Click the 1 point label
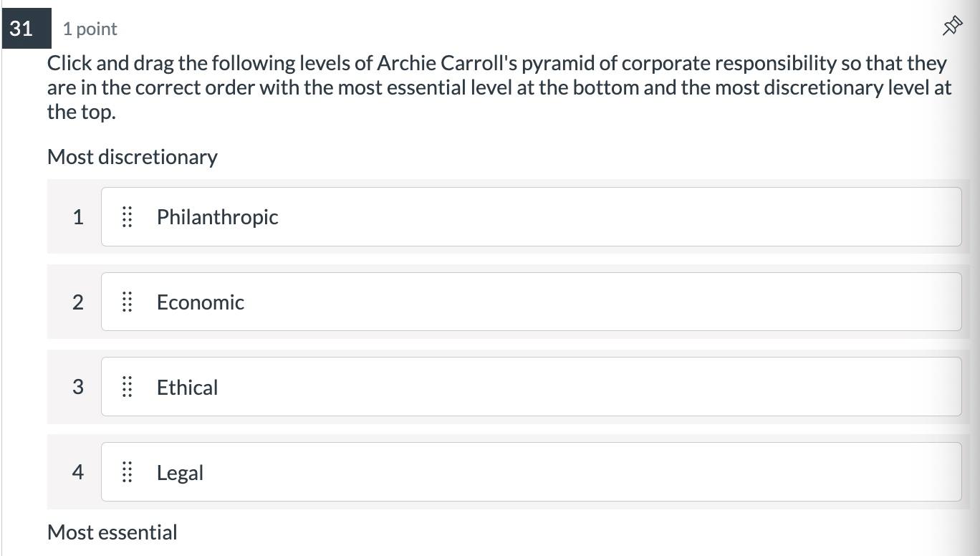This screenshot has height=556, width=980. click(90, 29)
